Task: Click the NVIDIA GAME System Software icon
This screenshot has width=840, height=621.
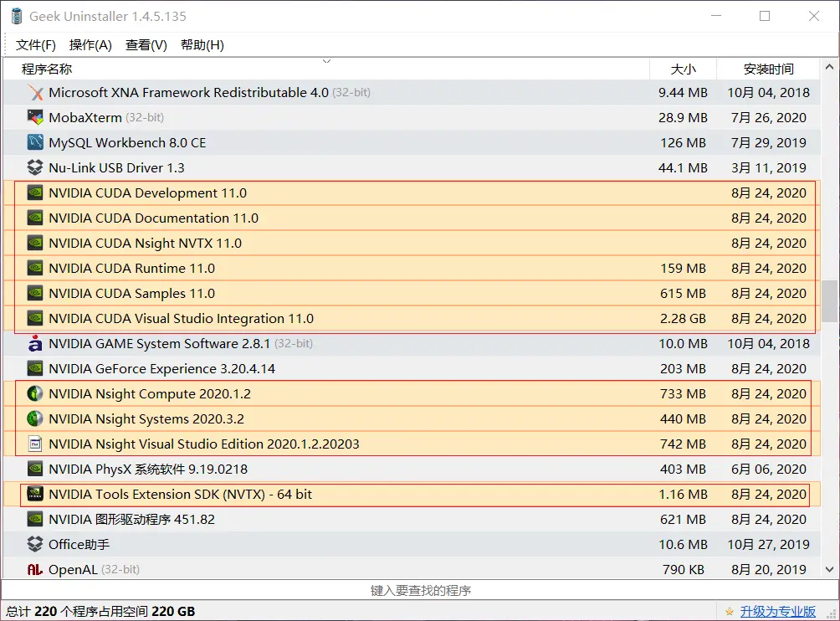Action: pyautogui.click(x=34, y=343)
